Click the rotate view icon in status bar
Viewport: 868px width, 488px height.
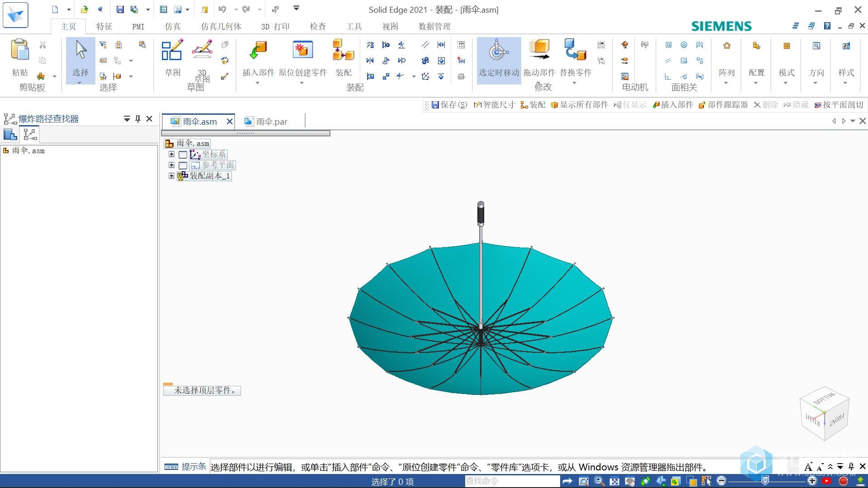click(645, 481)
